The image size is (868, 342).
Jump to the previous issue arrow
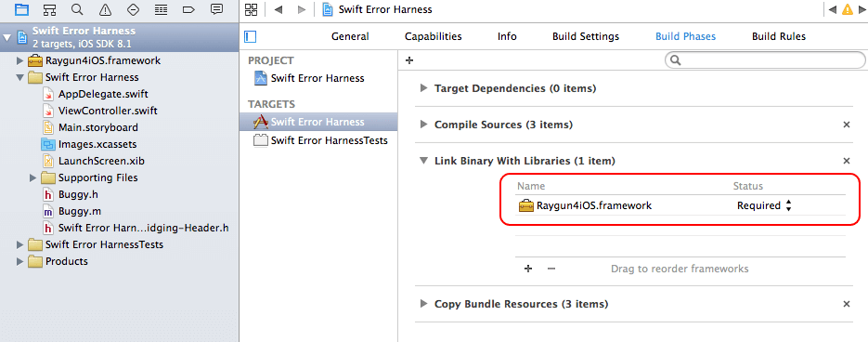pos(833,9)
